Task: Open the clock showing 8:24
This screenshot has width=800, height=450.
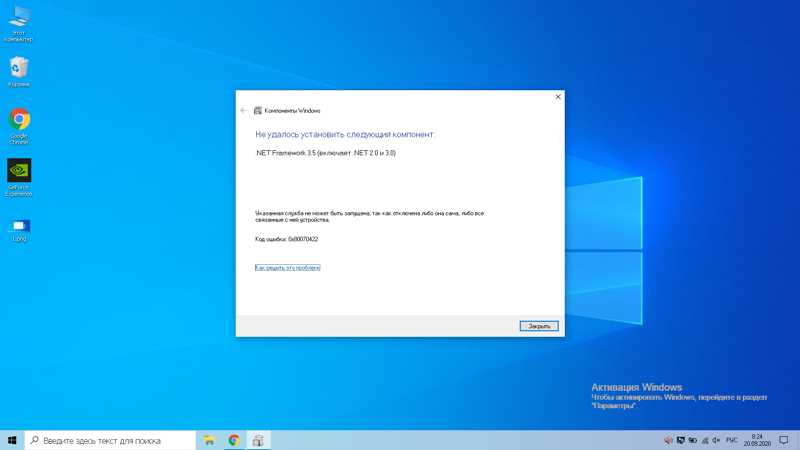Action: tap(757, 440)
